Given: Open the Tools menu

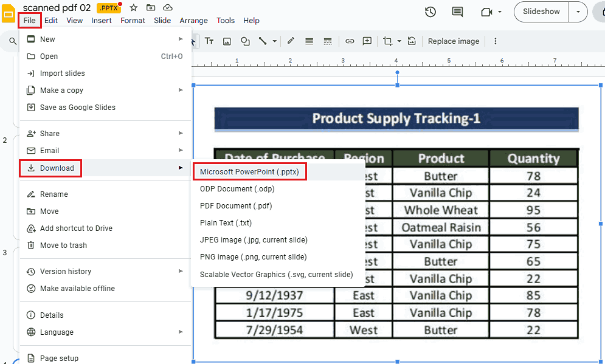Looking at the screenshot, I should click(x=226, y=21).
